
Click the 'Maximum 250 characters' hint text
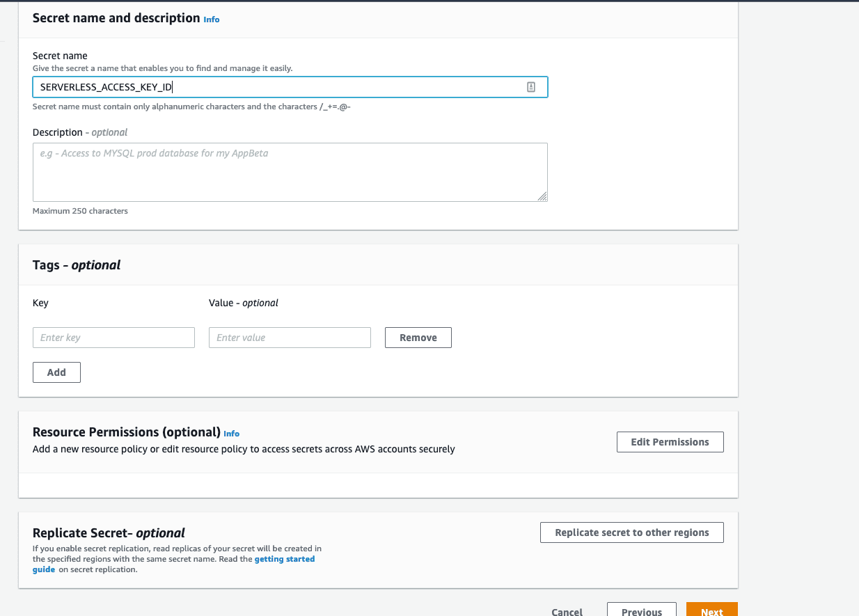coord(80,211)
